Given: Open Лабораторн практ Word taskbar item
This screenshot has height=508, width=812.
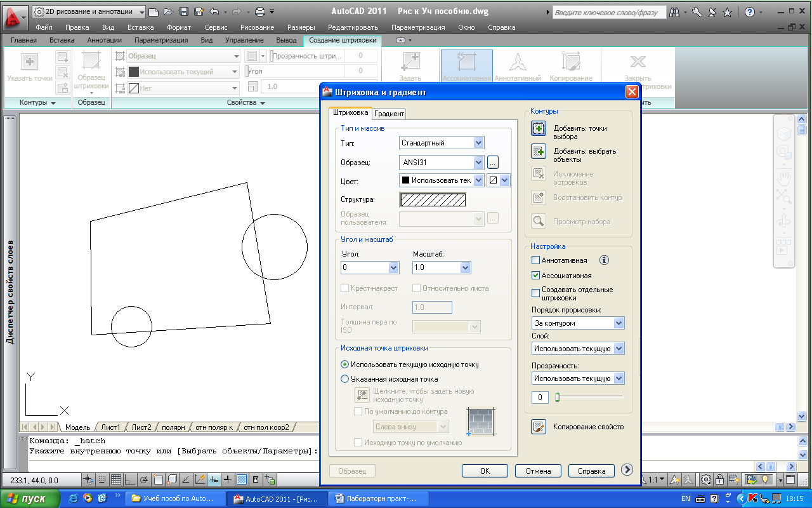Looking at the screenshot, I should (x=378, y=498).
